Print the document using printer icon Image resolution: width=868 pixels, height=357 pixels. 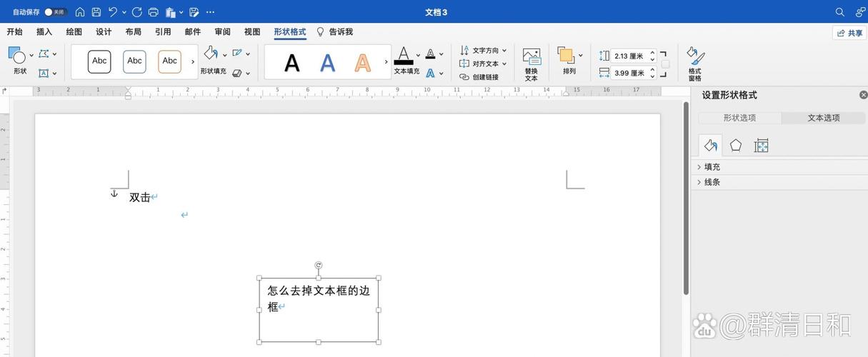(x=153, y=12)
